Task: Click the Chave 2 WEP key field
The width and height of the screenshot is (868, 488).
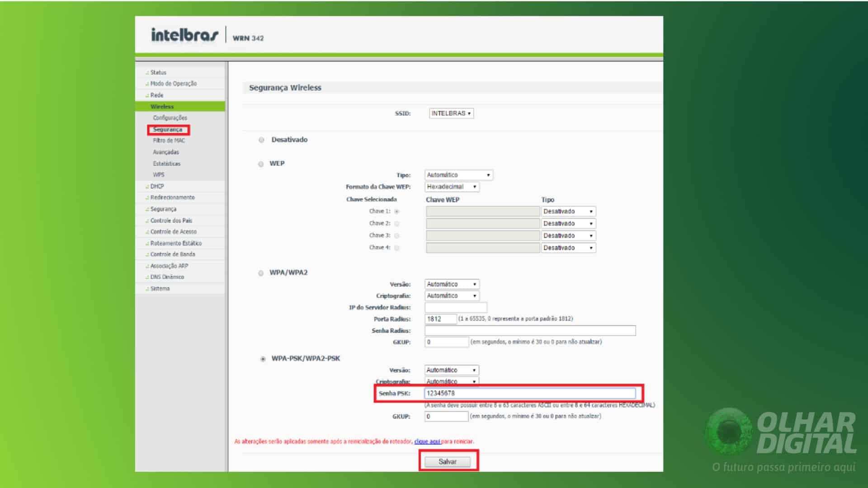Action: tap(483, 224)
